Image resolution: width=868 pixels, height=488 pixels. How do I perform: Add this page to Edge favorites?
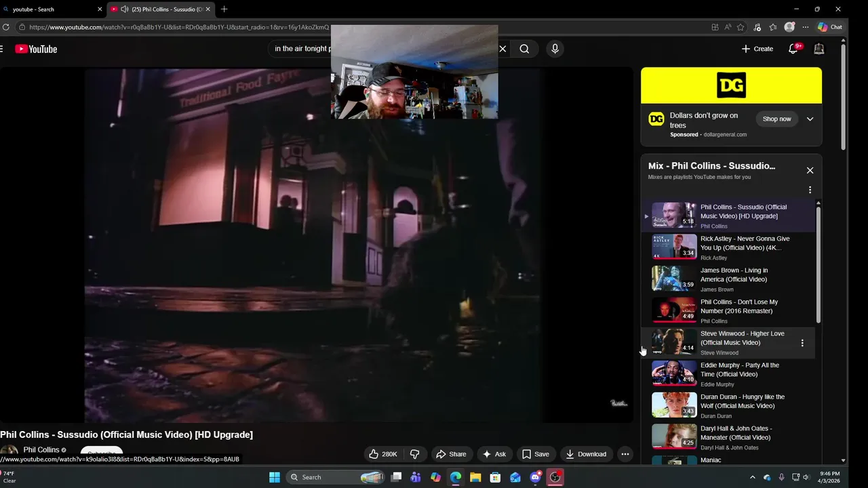coord(741,27)
